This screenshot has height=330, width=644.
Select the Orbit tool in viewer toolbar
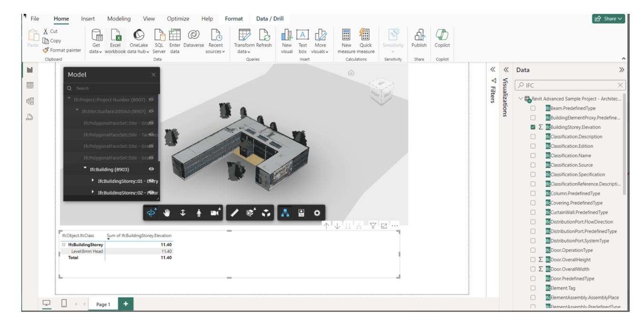coord(151,213)
